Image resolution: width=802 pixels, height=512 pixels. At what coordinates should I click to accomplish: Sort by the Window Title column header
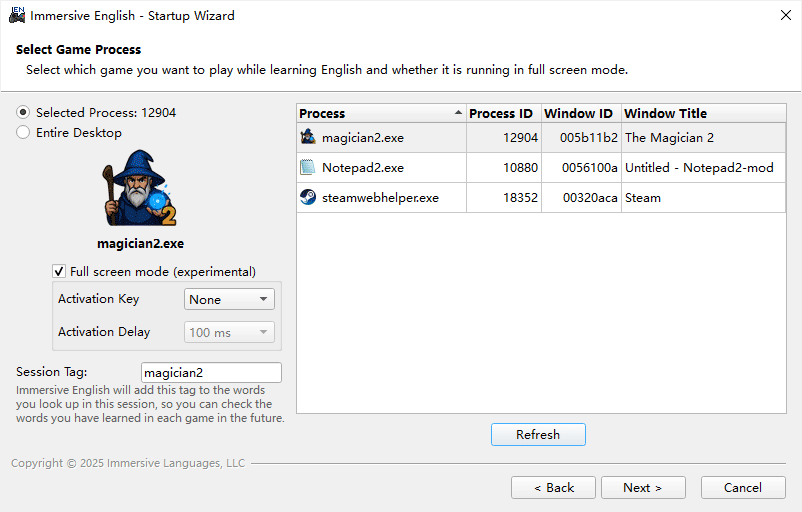click(x=704, y=113)
